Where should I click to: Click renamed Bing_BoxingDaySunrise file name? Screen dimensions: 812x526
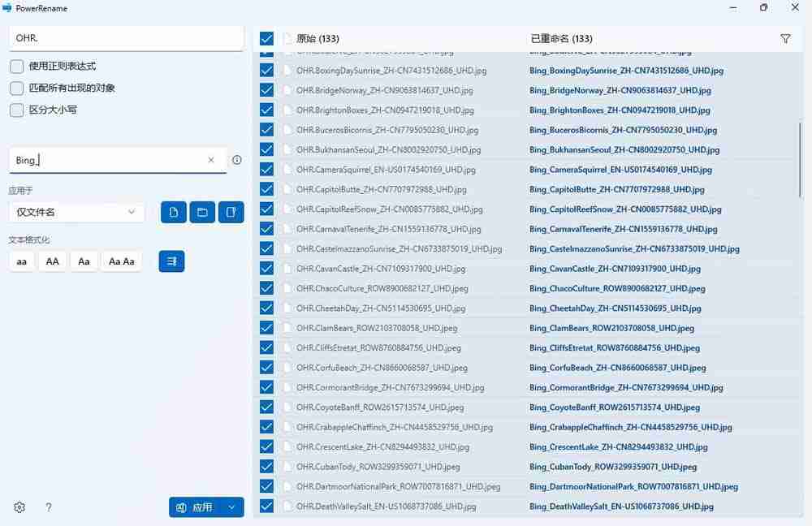coord(627,71)
